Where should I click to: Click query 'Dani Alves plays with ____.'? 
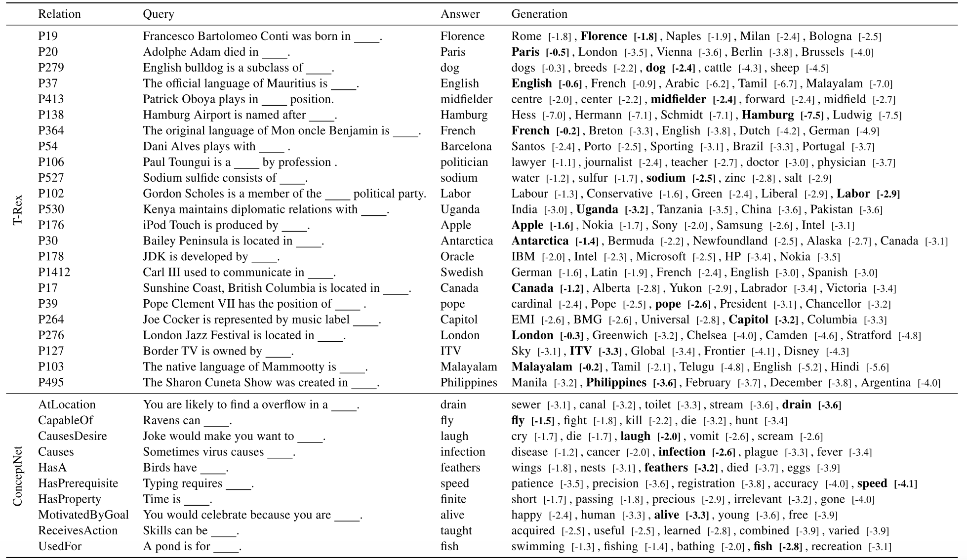click(216, 147)
